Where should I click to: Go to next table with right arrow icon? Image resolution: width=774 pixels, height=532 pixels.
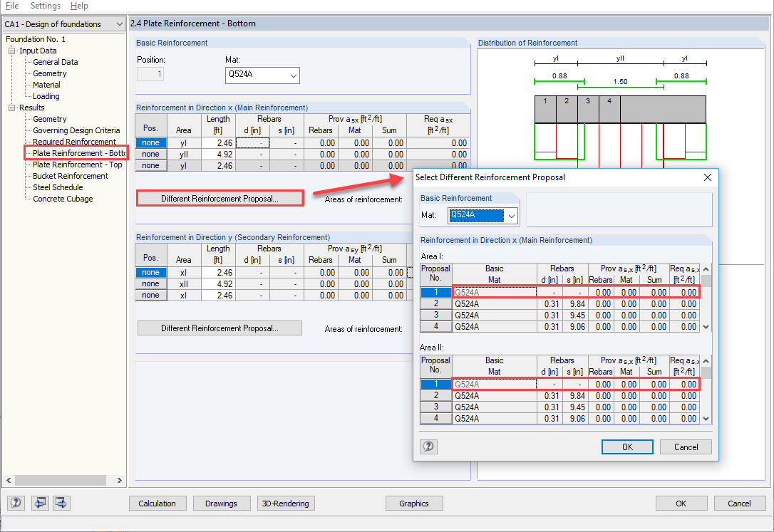coord(61,502)
